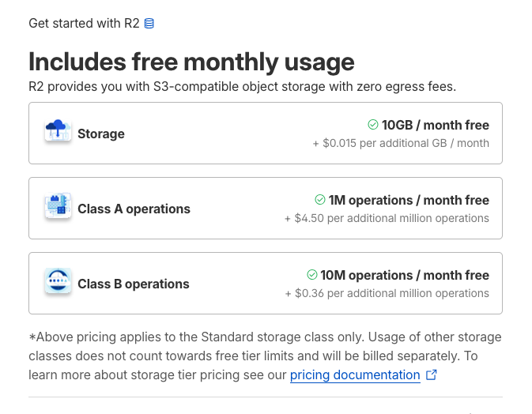Image resolution: width=532 pixels, height=414 pixels.
Task: Click the "10GB / month free" text
Action: 436,125
